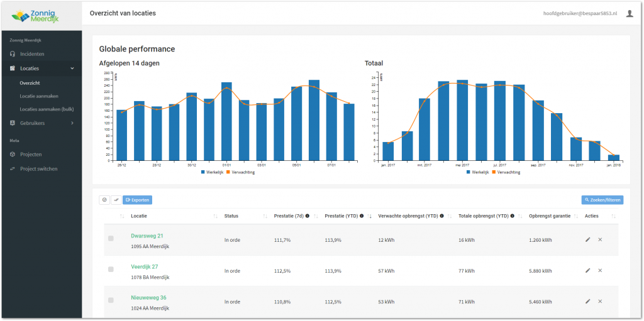Click the Zonnig Meerdijk logo
This screenshot has width=644, height=321.
click(x=40, y=15)
